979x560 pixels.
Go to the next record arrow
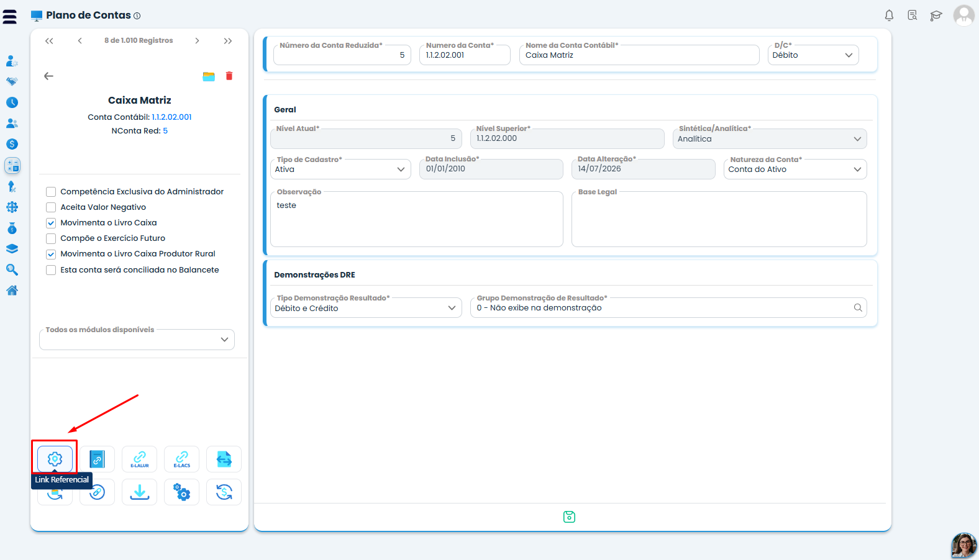tap(197, 41)
